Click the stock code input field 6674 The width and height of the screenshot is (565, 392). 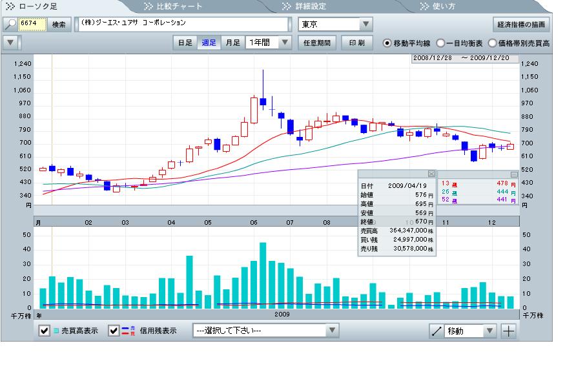pyautogui.click(x=32, y=25)
